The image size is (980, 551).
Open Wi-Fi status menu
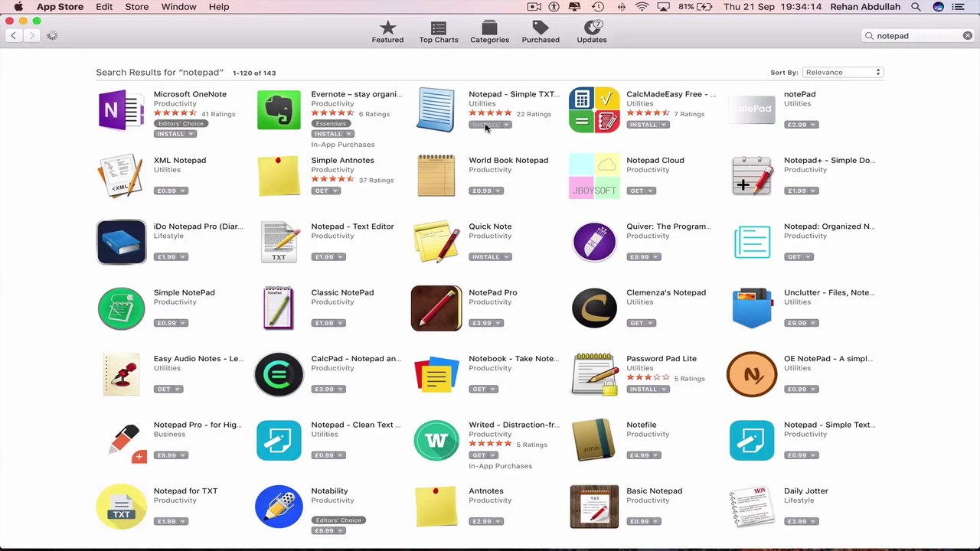(642, 6)
